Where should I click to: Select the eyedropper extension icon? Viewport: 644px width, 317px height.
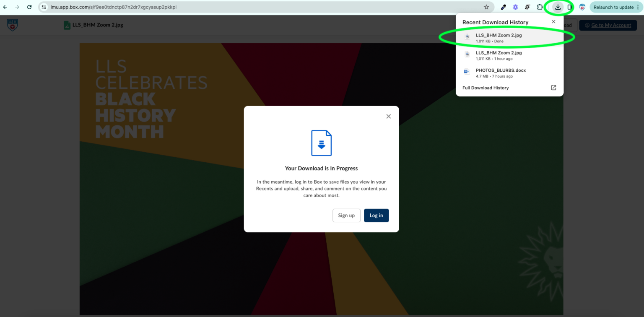503,7
